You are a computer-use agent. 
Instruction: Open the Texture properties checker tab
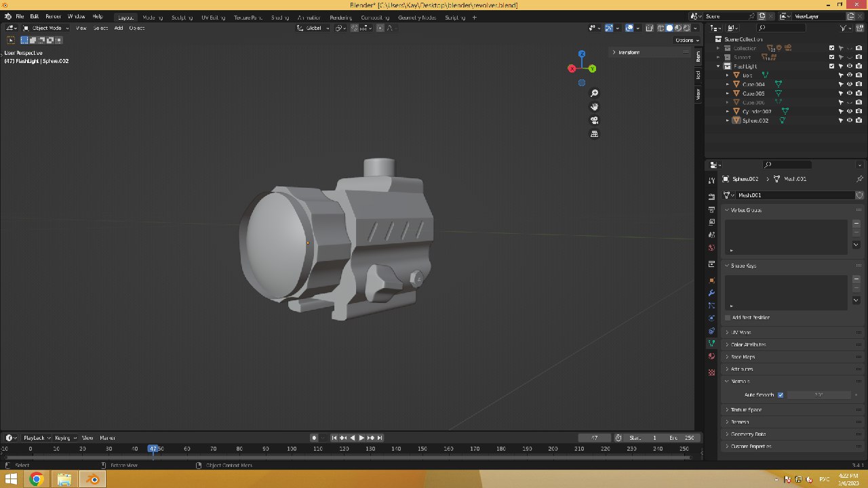click(711, 372)
